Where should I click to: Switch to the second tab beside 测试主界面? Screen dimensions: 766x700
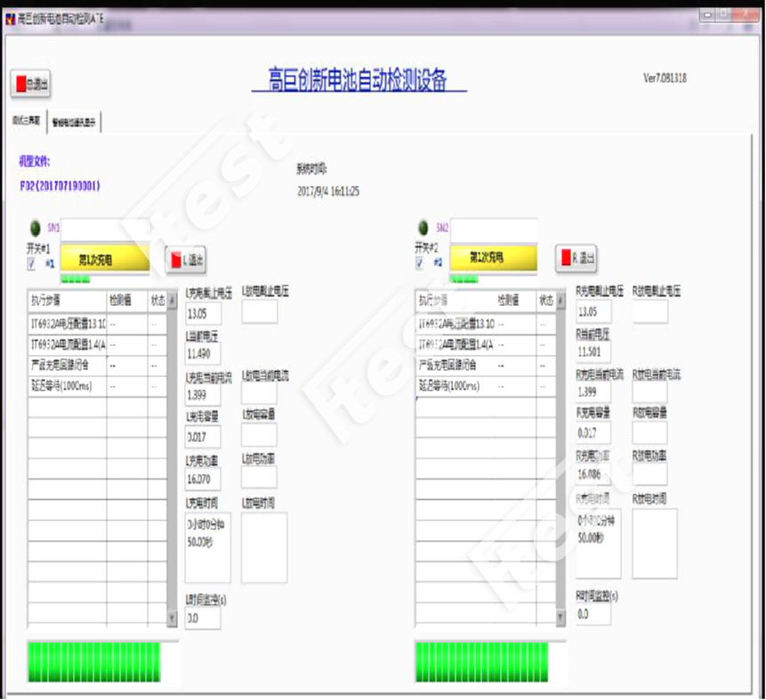pos(74,122)
